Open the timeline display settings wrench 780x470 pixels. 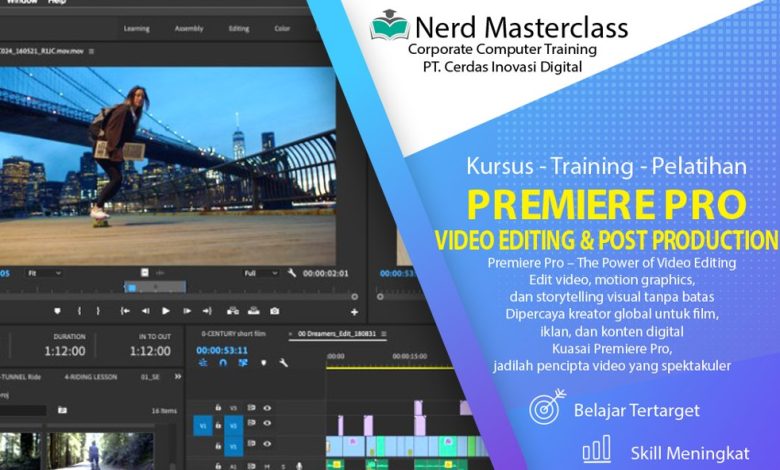[x=283, y=362]
